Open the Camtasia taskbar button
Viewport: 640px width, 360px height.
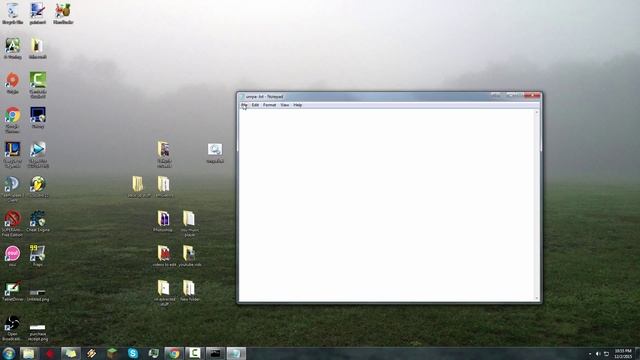(194, 353)
